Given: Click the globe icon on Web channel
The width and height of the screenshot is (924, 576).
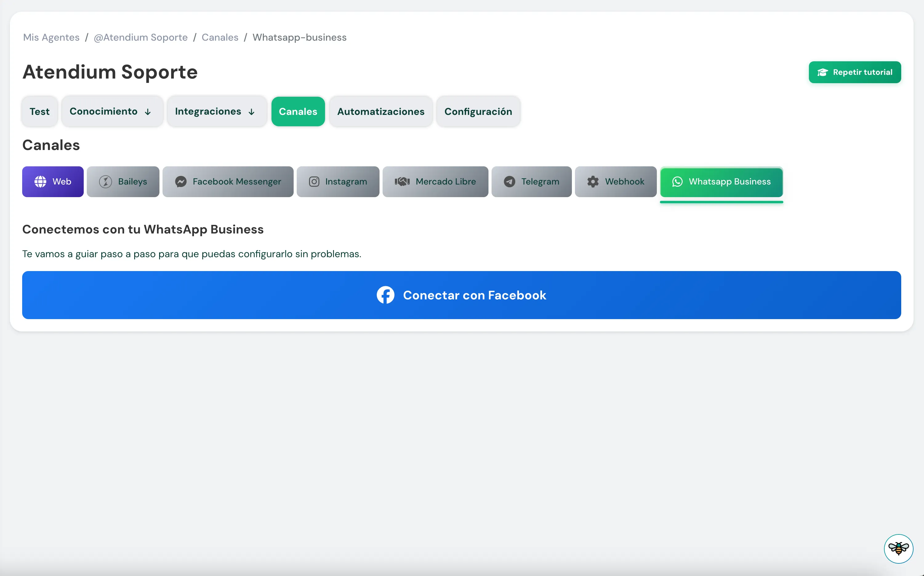Looking at the screenshot, I should [x=40, y=182].
